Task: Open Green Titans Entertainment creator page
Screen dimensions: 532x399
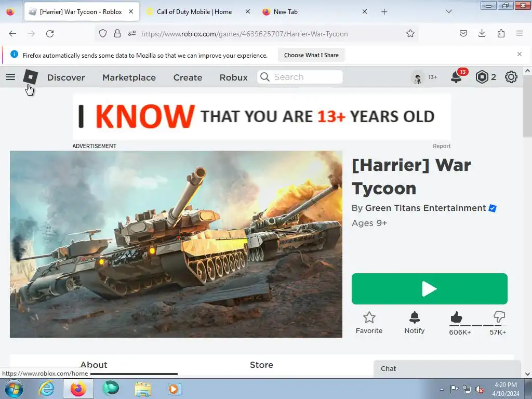Action: coord(425,208)
